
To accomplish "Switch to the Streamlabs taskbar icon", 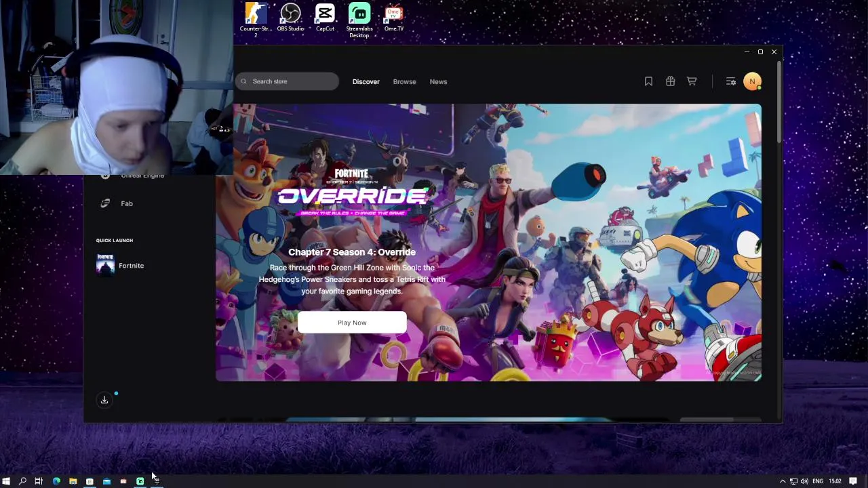I will tap(140, 481).
